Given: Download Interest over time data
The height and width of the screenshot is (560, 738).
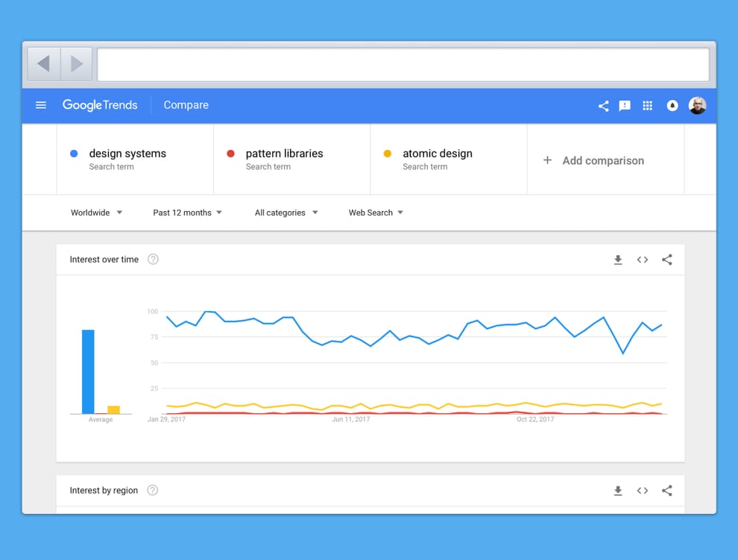Looking at the screenshot, I should click(618, 259).
